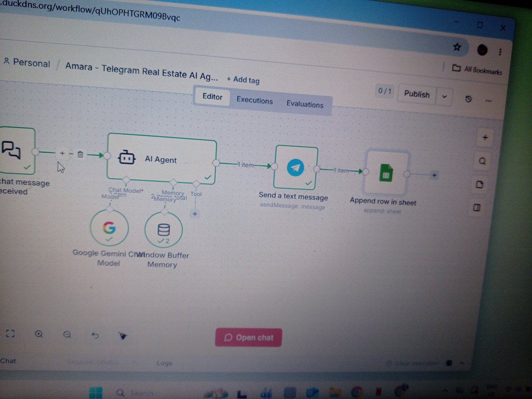Open Windows taskbar Search
This screenshot has width=532, height=399.
coord(136,393)
